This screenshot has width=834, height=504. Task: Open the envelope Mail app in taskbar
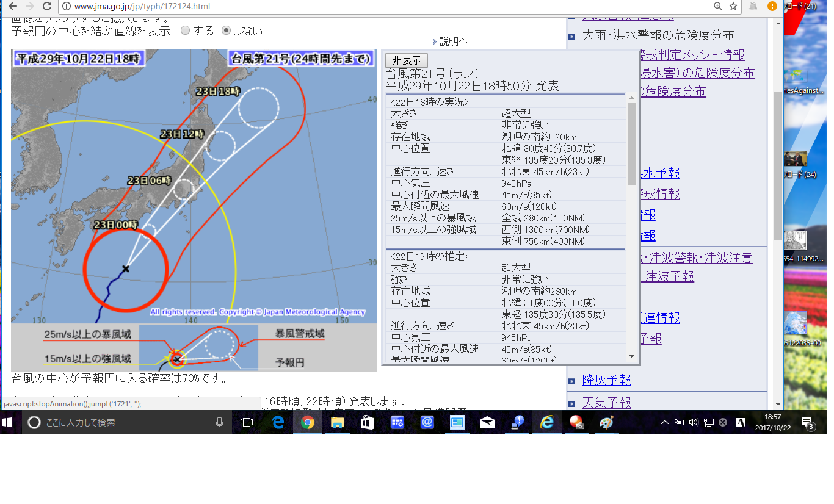(487, 422)
